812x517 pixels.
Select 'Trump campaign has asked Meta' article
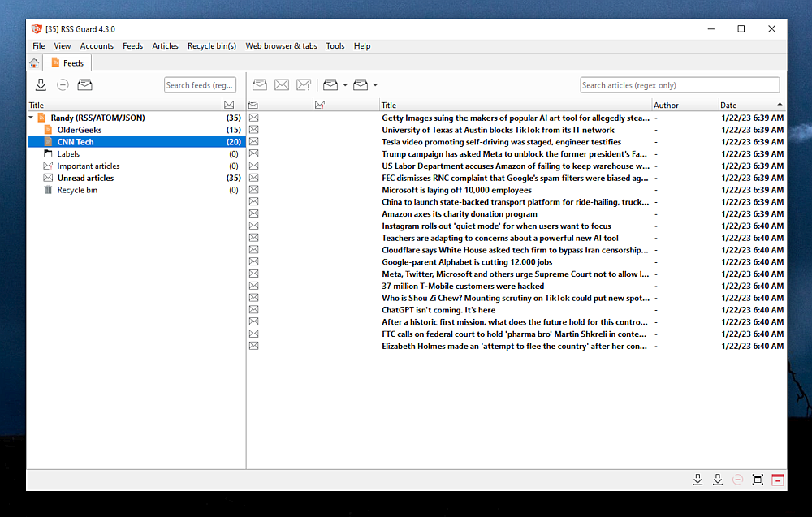click(x=516, y=153)
